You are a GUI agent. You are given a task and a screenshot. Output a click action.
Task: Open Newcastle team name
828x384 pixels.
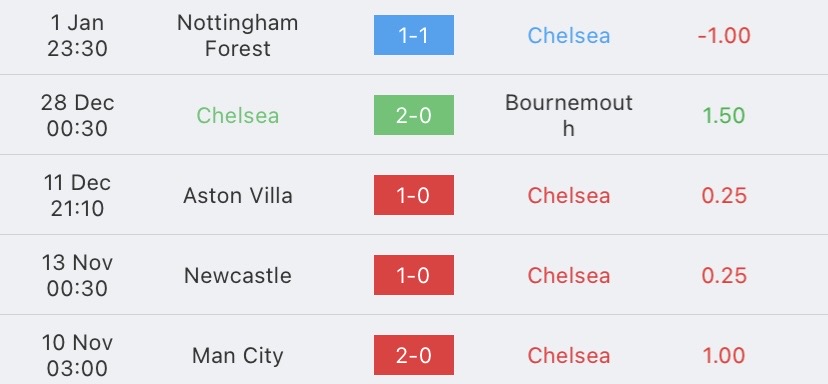238,276
